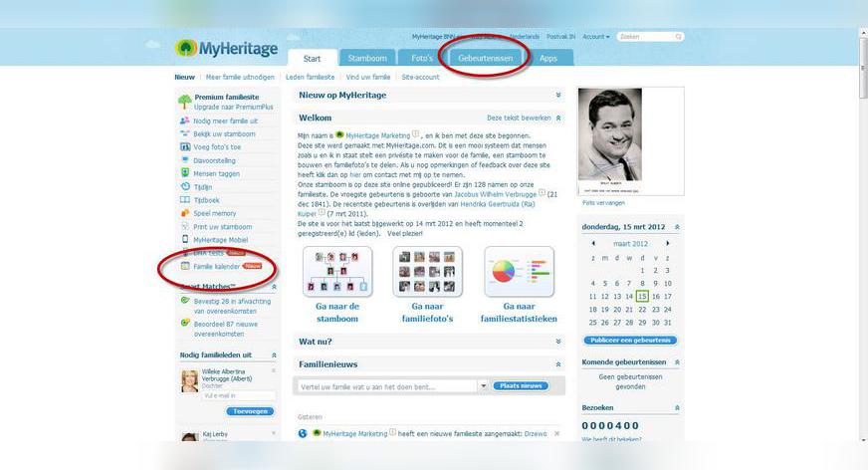Click the Speel memory icon
Viewport: 868px width, 470px height.
click(x=185, y=213)
